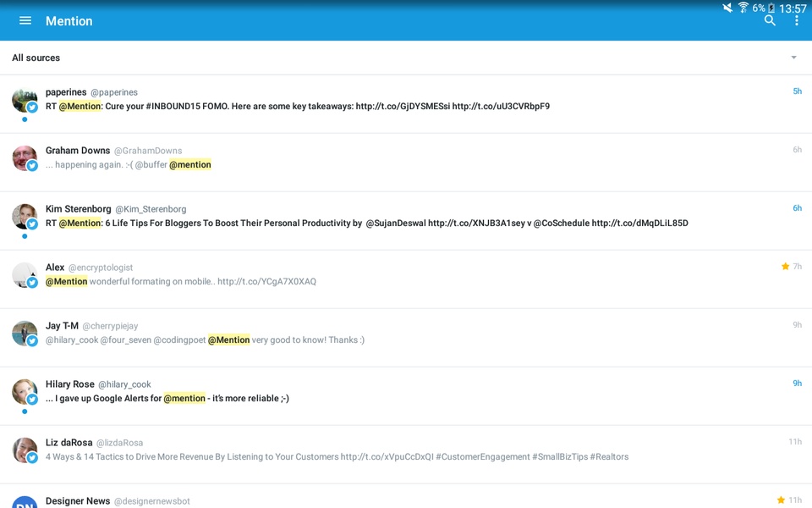The height and width of the screenshot is (508, 812).
Task: Open the hamburger navigation menu
Action: pyautogui.click(x=25, y=20)
